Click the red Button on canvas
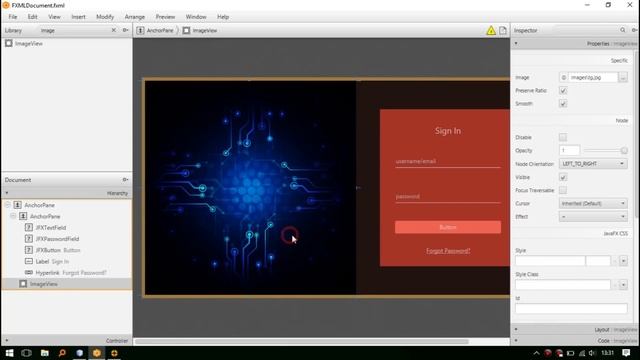The width and height of the screenshot is (640, 360). [448, 227]
